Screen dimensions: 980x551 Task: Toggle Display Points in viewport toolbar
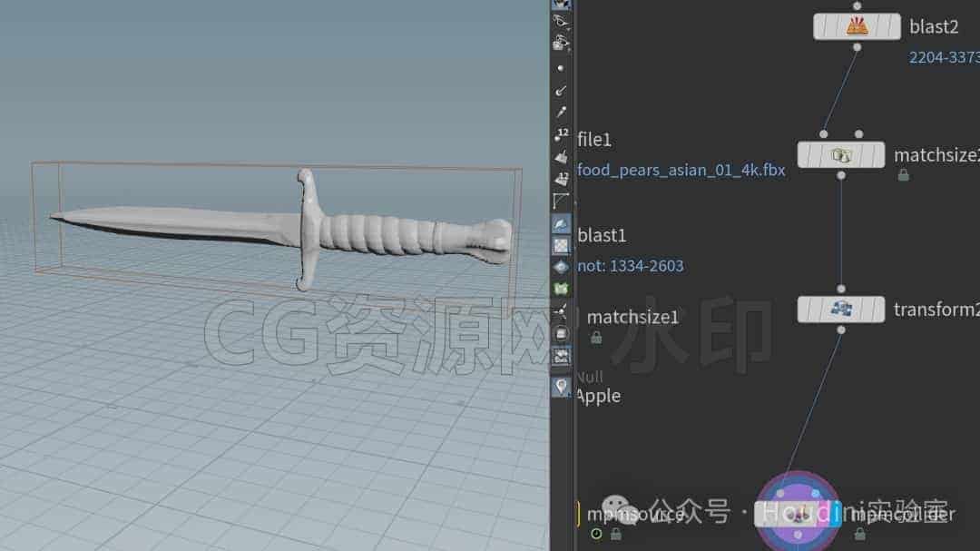[561, 67]
